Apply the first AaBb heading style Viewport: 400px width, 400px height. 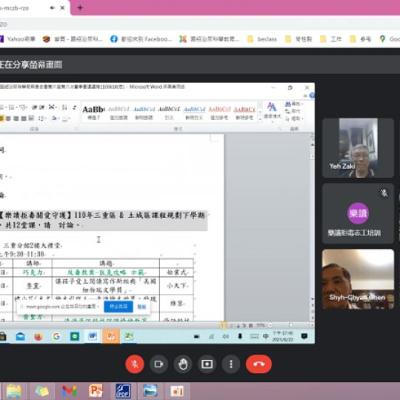pyautogui.click(x=93, y=113)
